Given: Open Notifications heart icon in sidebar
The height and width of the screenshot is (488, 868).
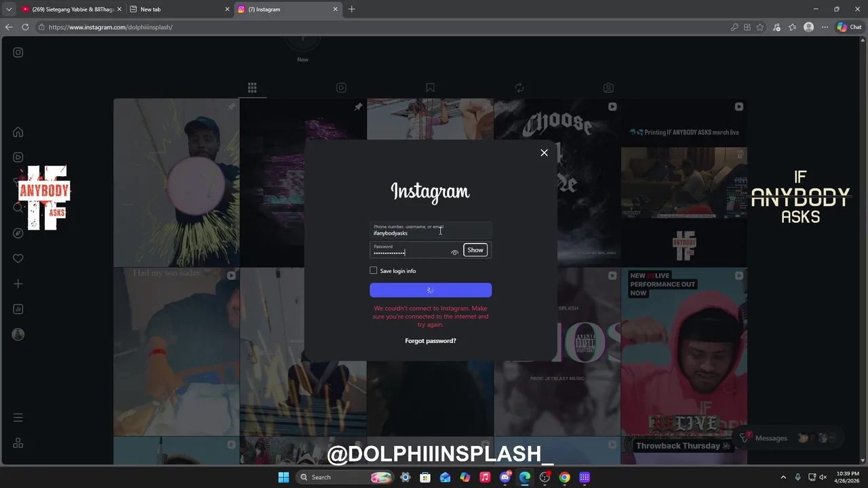Looking at the screenshot, I should click(18, 258).
